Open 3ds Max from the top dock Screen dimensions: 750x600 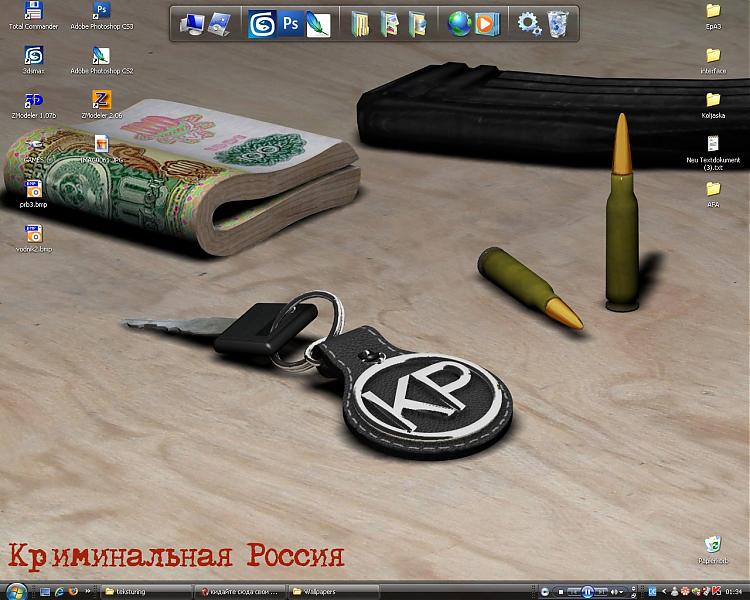(x=264, y=23)
